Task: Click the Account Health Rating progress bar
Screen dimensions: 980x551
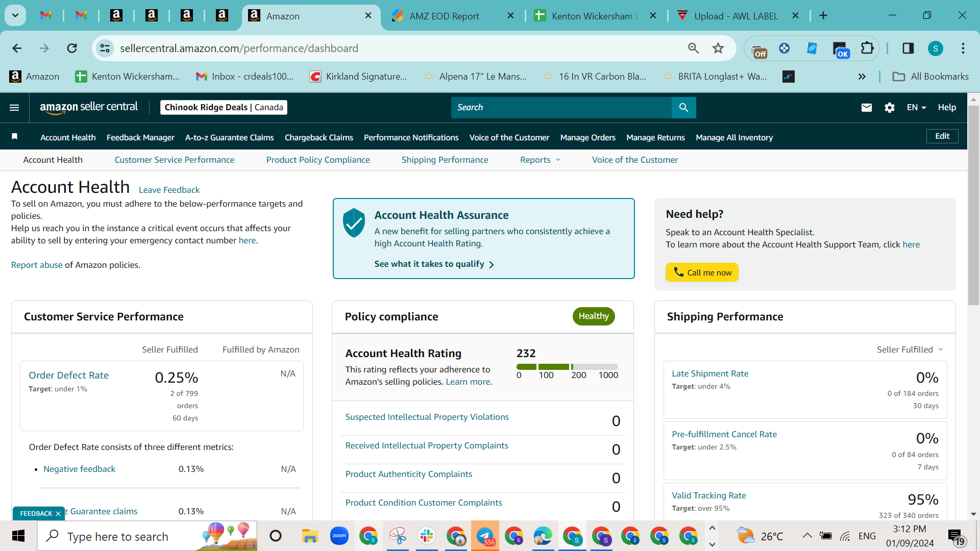Action: point(567,367)
